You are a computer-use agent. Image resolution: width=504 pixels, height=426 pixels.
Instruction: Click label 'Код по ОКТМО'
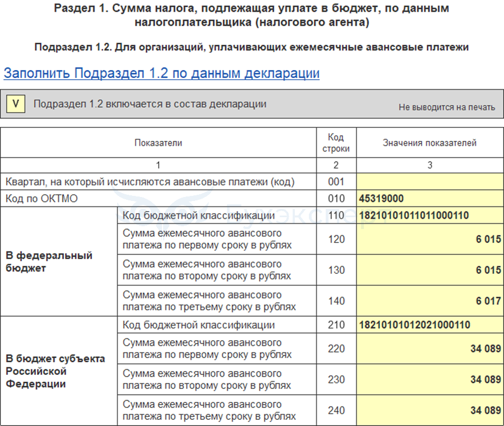[x=41, y=199]
